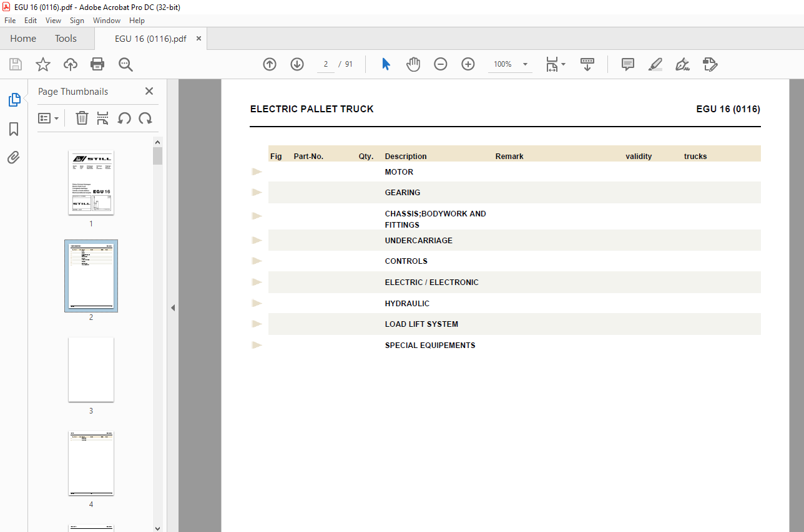Image resolution: width=804 pixels, height=532 pixels.
Task: Toggle read mode keyboard icon
Action: [x=587, y=64]
